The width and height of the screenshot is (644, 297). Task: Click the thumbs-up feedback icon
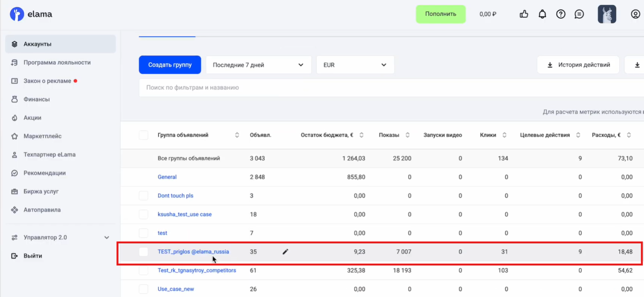(x=524, y=14)
